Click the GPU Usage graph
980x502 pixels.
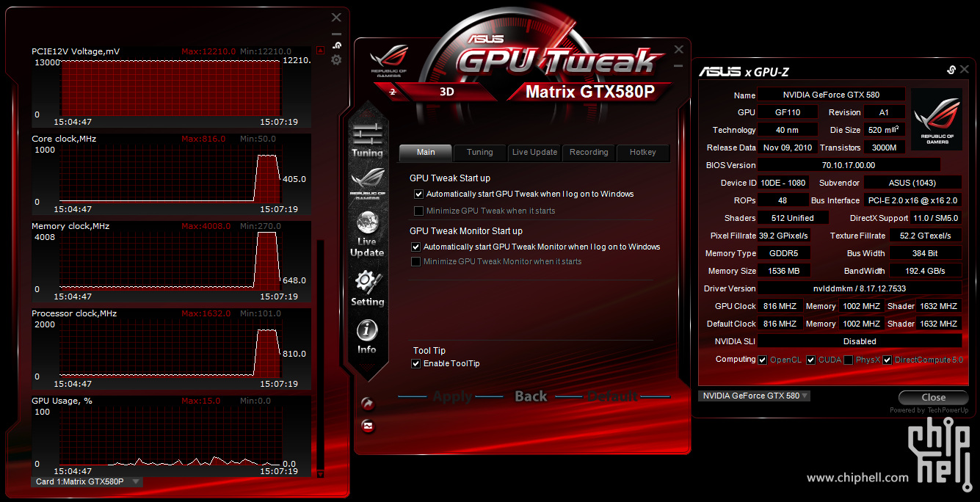pos(170,437)
